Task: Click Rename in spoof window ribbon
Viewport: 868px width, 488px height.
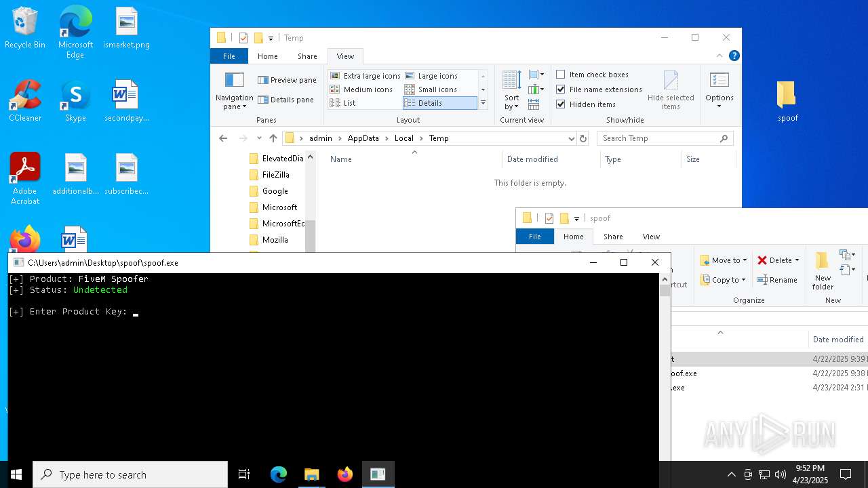Action: [777, 280]
